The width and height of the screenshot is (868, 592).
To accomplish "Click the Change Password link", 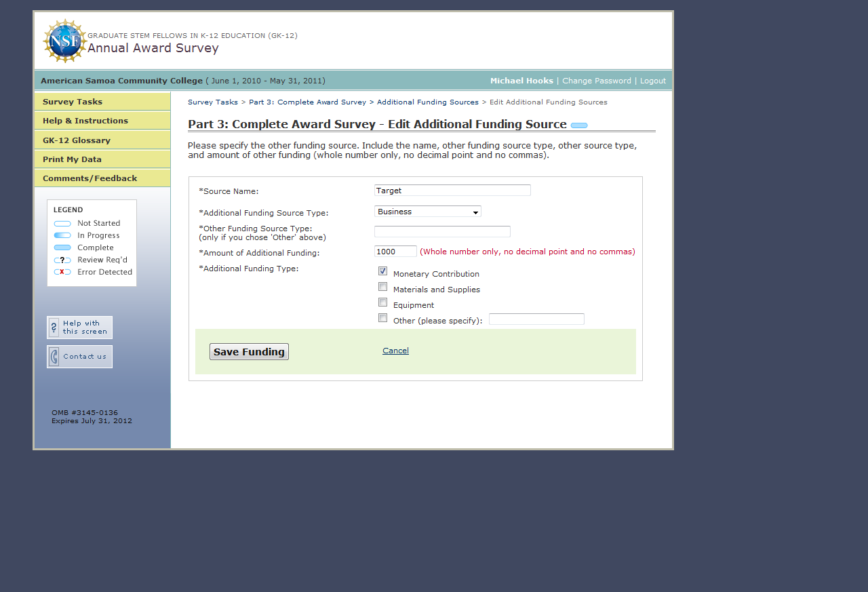I will 597,81.
